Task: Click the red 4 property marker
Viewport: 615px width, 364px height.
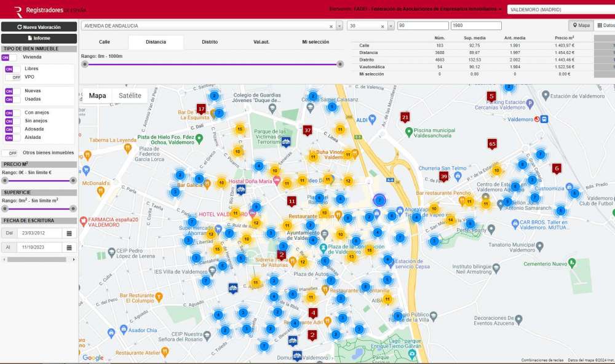Action: (x=312, y=313)
